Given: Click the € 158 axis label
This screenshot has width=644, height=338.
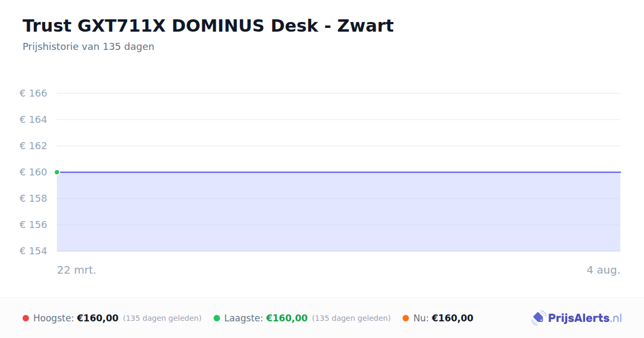Looking at the screenshot, I should point(33,199).
